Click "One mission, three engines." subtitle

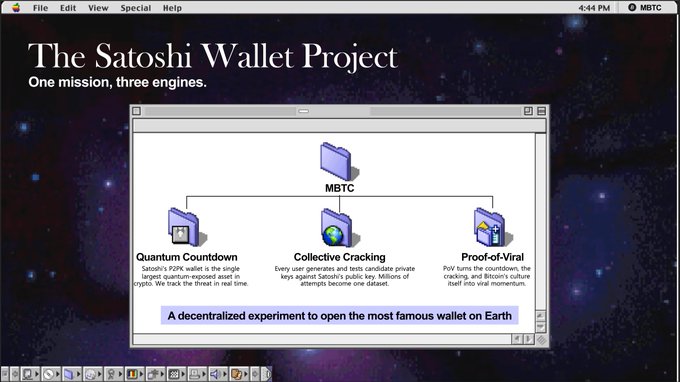coord(117,82)
